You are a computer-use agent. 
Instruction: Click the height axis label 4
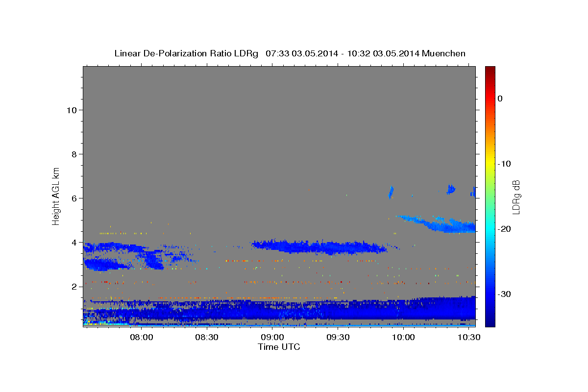point(74,243)
